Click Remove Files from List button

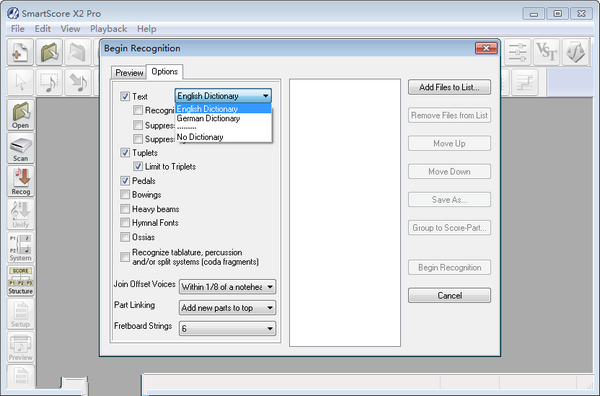click(449, 115)
